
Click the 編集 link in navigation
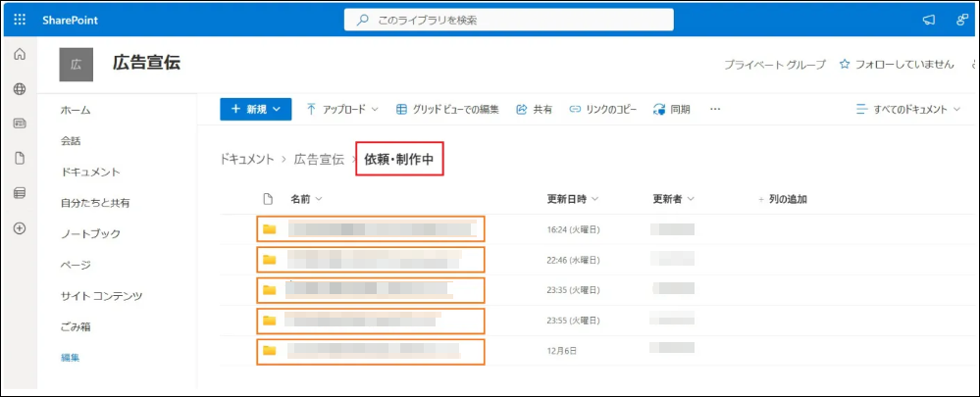point(70,358)
